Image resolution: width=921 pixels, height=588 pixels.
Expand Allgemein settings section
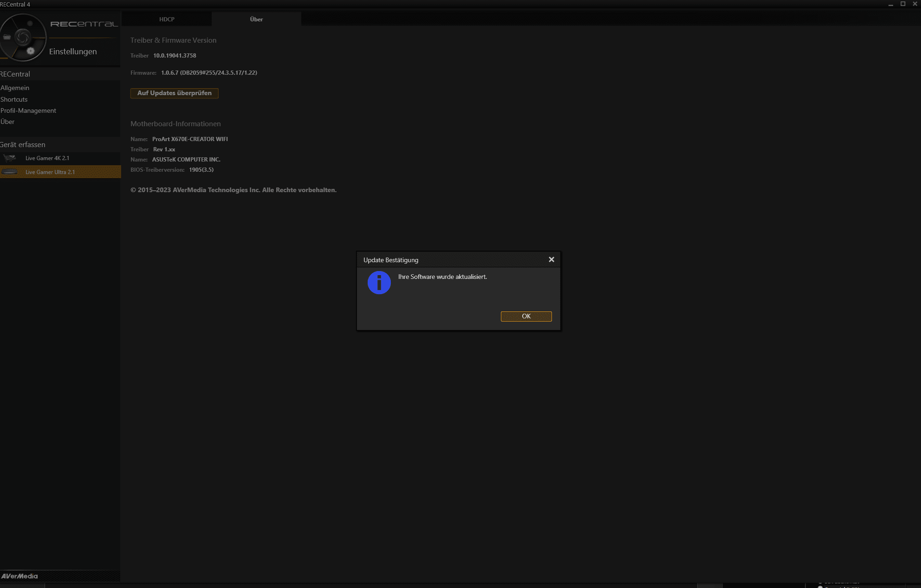pos(14,87)
